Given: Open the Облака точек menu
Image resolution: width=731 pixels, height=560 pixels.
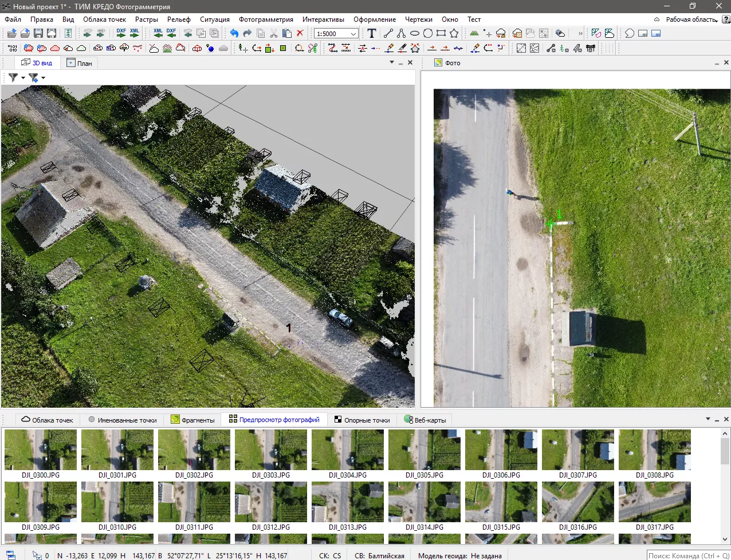Looking at the screenshot, I should pyautogui.click(x=104, y=19).
